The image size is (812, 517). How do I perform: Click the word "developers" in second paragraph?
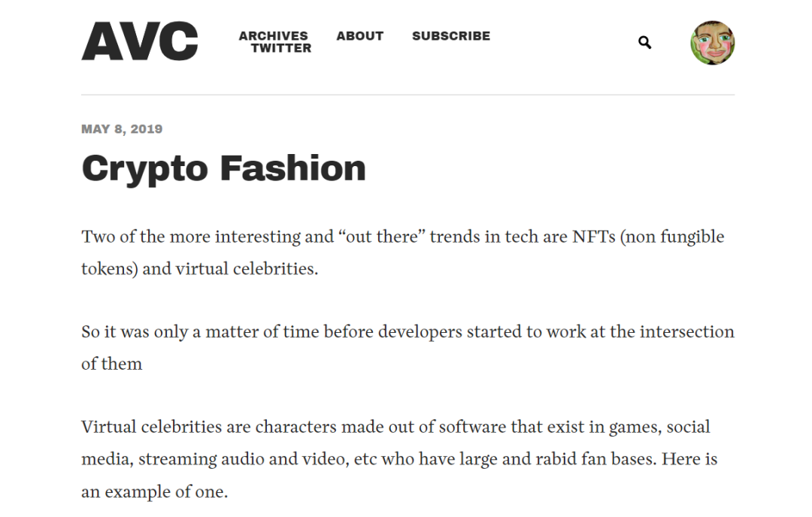click(x=420, y=331)
